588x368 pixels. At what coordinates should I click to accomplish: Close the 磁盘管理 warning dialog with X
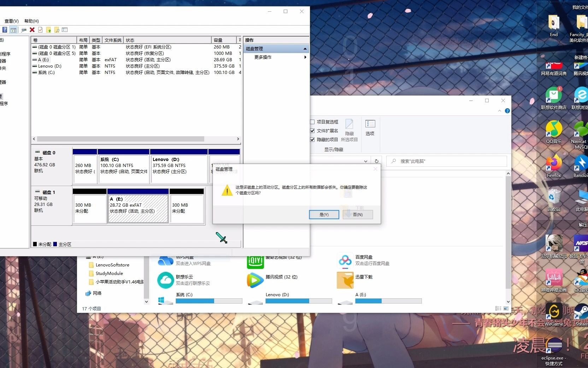click(375, 169)
